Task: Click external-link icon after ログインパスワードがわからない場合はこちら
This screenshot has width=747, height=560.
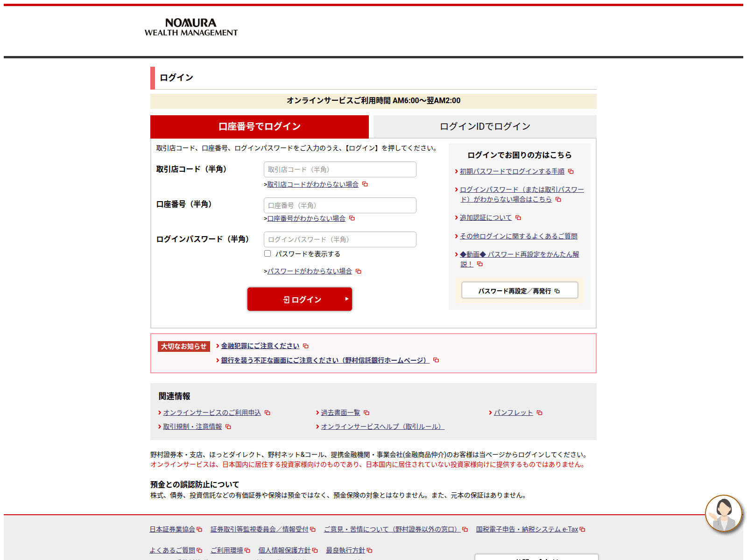Action: [558, 200]
